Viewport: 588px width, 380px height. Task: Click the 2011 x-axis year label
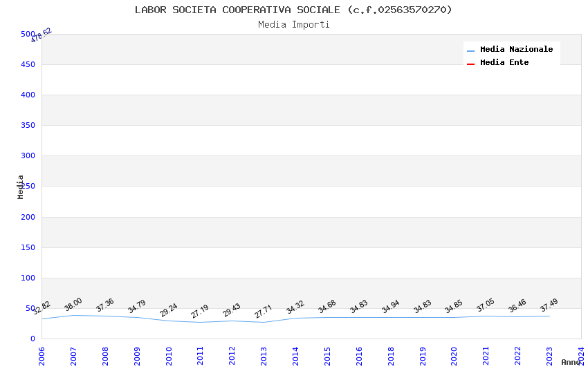[200, 356]
